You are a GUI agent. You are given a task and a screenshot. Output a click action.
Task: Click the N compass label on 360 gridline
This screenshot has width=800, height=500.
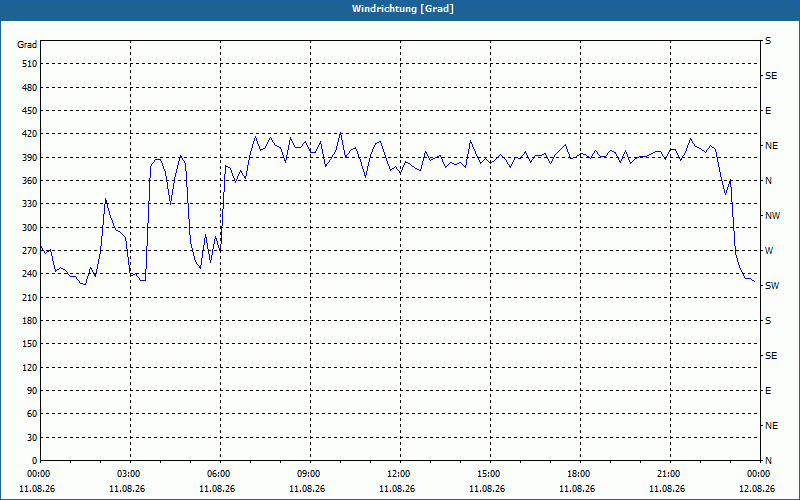(768, 181)
